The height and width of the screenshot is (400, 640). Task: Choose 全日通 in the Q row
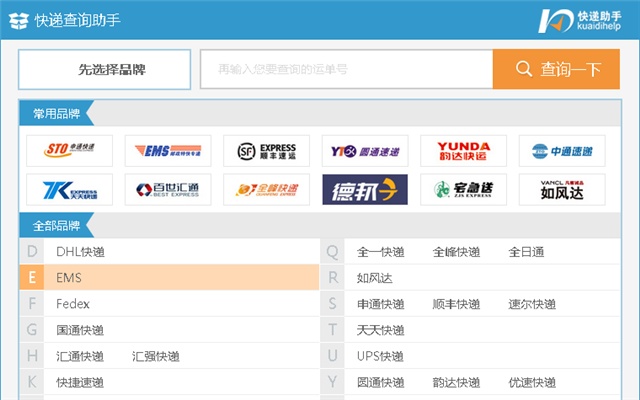coord(526,252)
